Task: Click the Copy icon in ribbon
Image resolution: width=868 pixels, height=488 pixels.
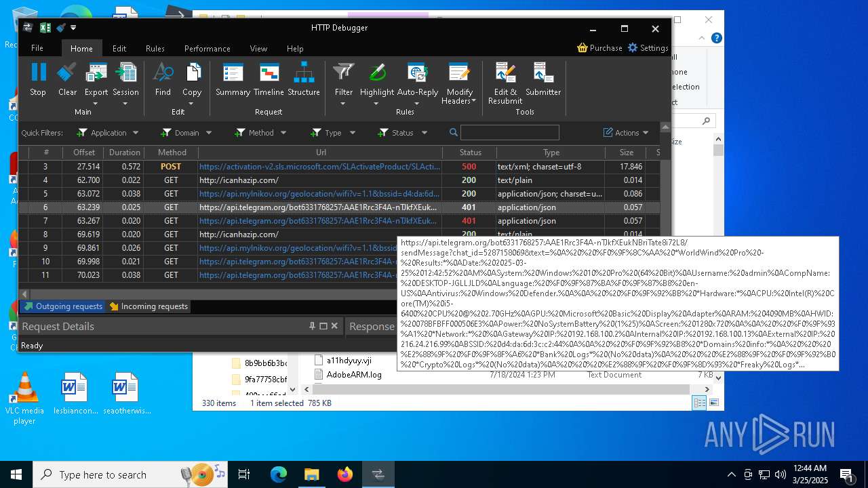Action: point(193,73)
